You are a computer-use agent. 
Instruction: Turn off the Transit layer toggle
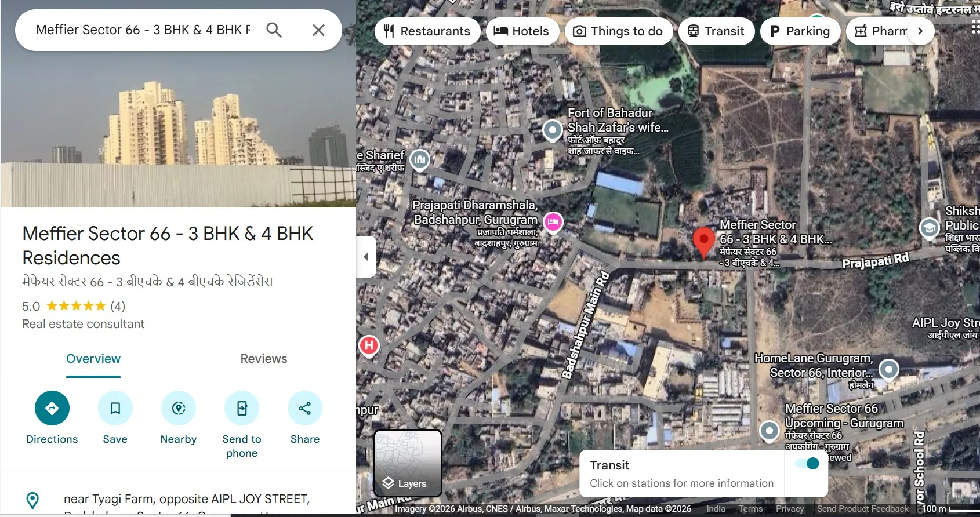807,463
